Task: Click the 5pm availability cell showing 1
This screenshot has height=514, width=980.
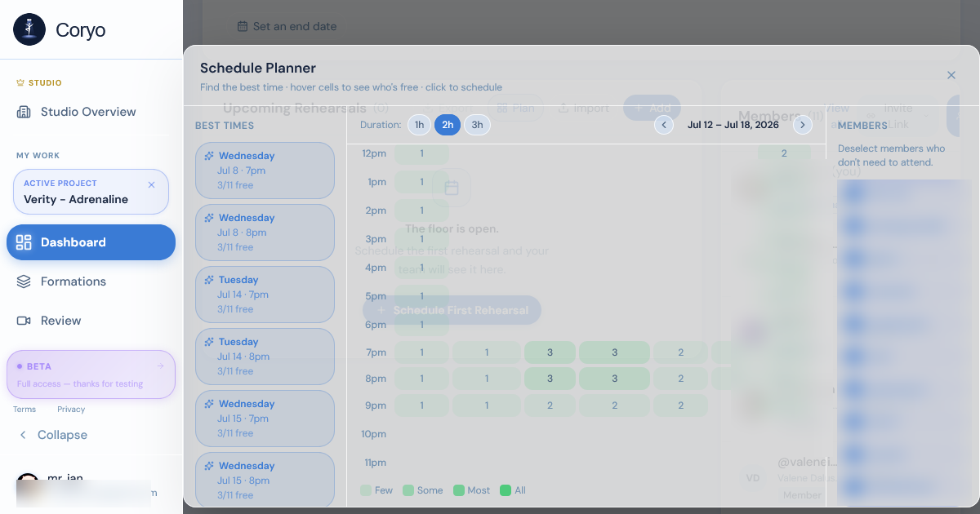Action: point(422,296)
